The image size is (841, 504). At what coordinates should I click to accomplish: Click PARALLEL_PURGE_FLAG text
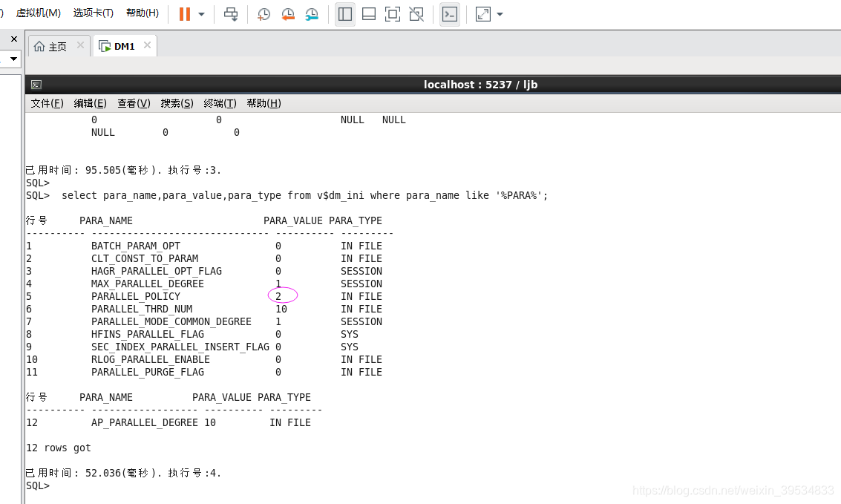coord(148,372)
